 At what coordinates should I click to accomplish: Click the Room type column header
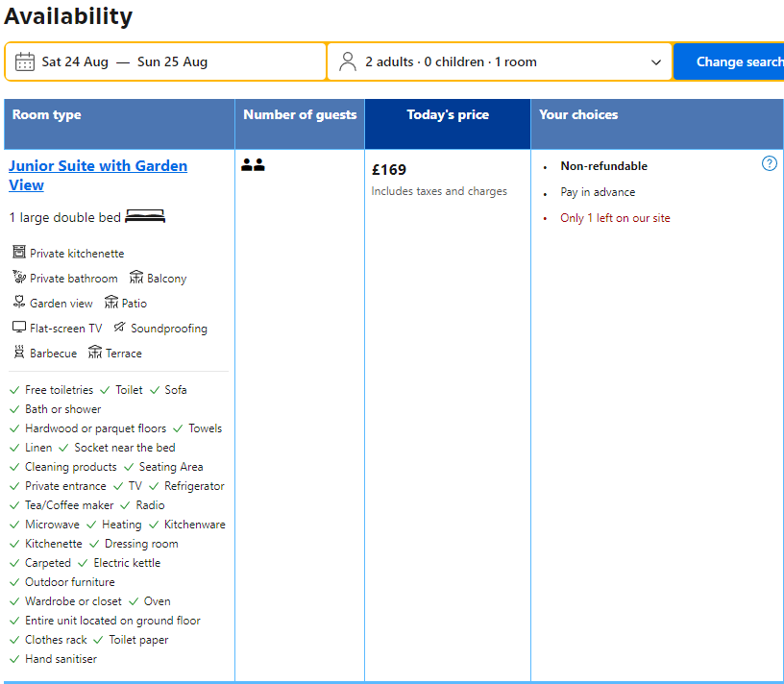pyautogui.click(x=46, y=115)
